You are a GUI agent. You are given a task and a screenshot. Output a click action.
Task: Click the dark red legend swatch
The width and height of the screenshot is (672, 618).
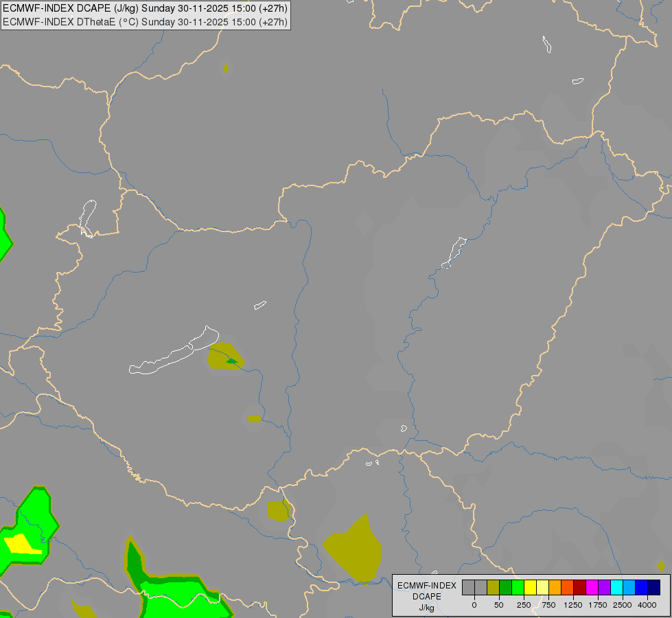tap(580, 588)
